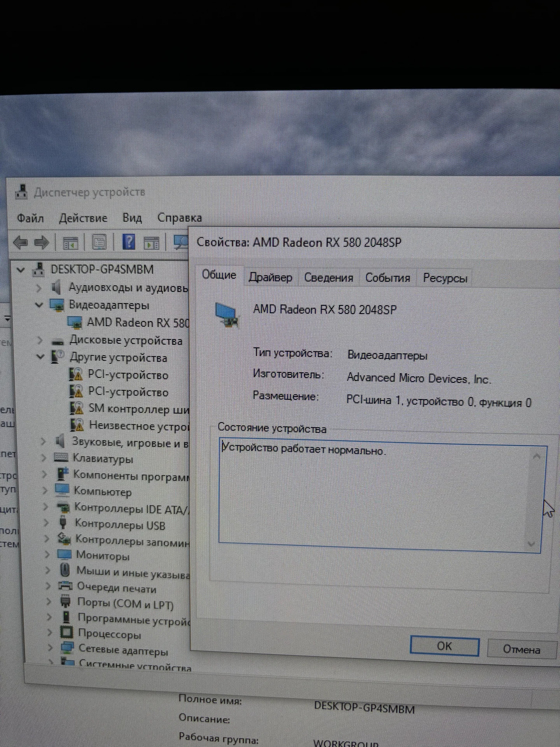Image resolution: width=560 pixels, height=747 pixels.
Task: Open the Вид menu
Action: 132,217
